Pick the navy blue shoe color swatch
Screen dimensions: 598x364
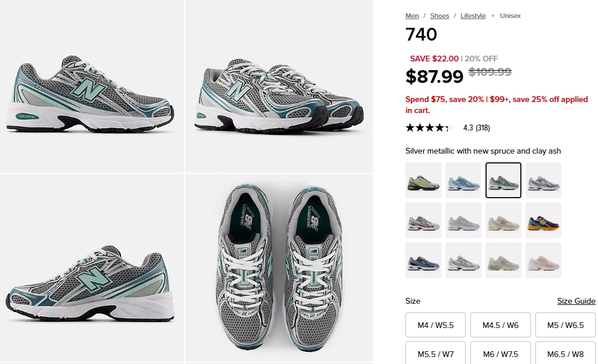tap(423, 260)
